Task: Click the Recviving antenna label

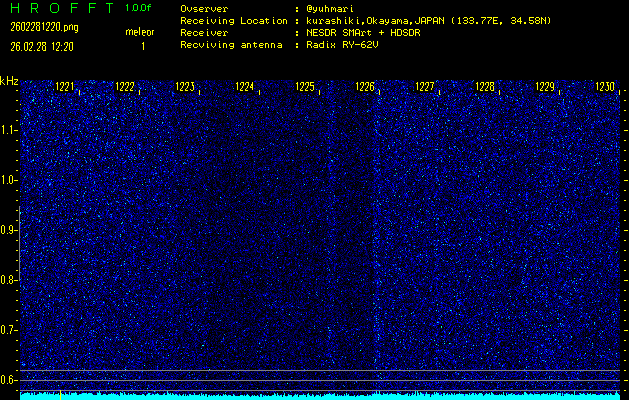Action: click(x=231, y=45)
